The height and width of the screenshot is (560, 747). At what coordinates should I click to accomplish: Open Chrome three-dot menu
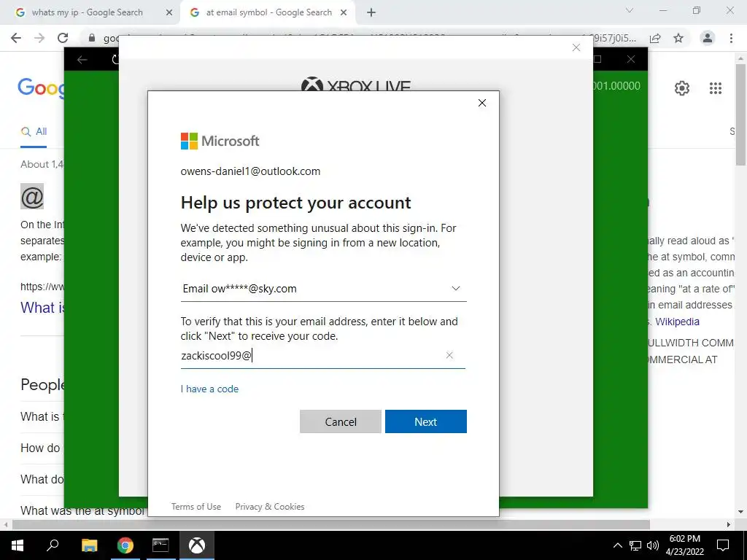731,38
